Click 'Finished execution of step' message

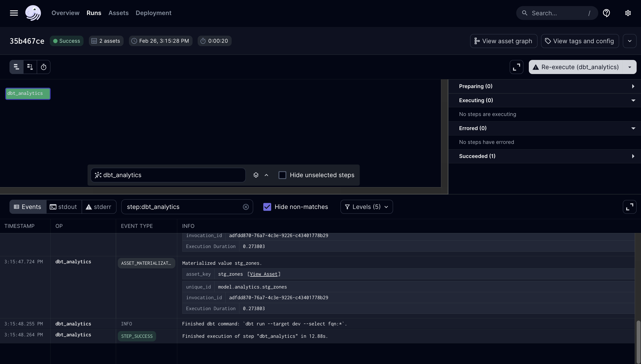coord(255,336)
